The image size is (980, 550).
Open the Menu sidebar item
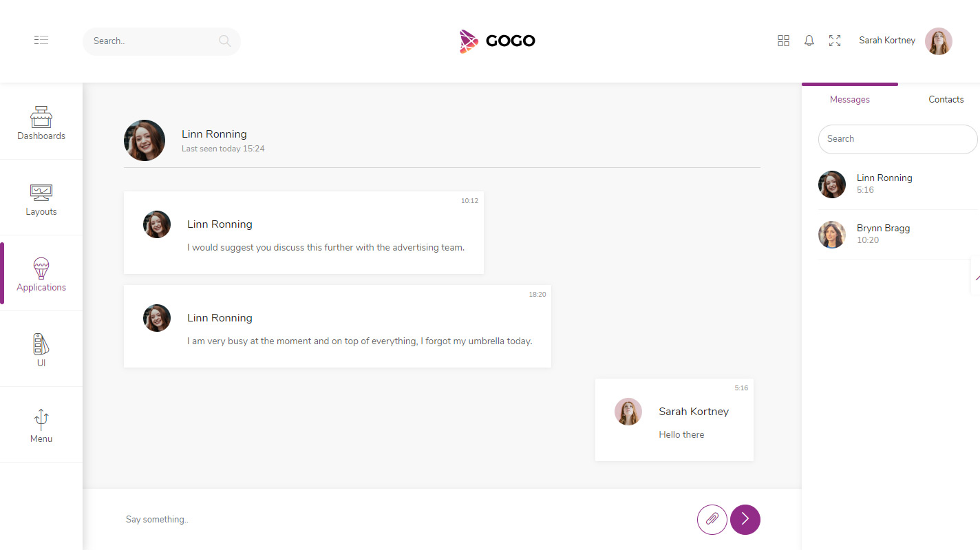[x=41, y=425]
